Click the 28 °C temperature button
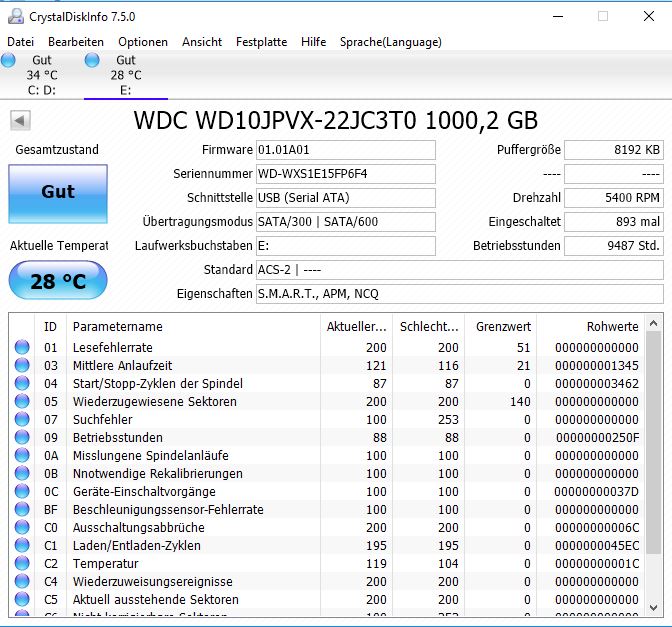672x627 pixels. [x=58, y=281]
